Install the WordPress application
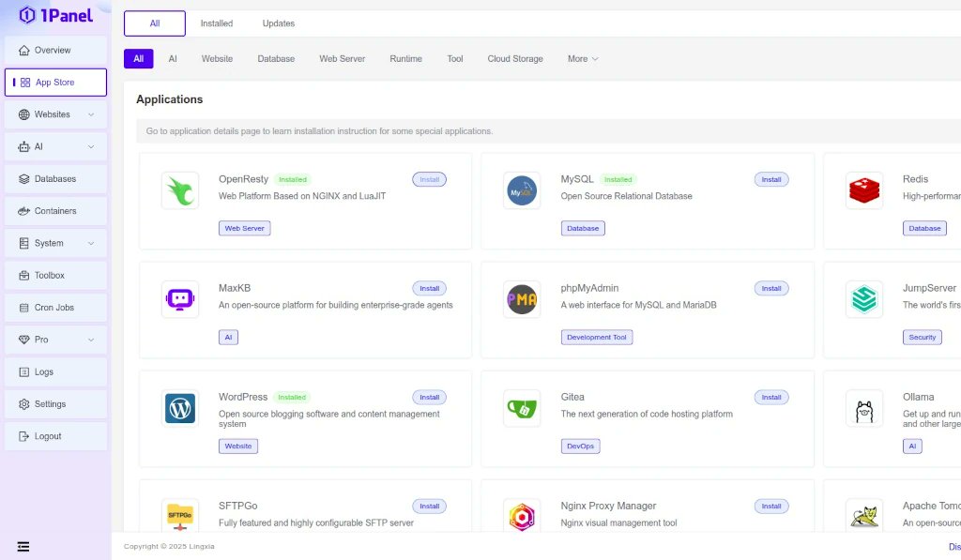The image size is (961, 560). (x=429, y=398)
